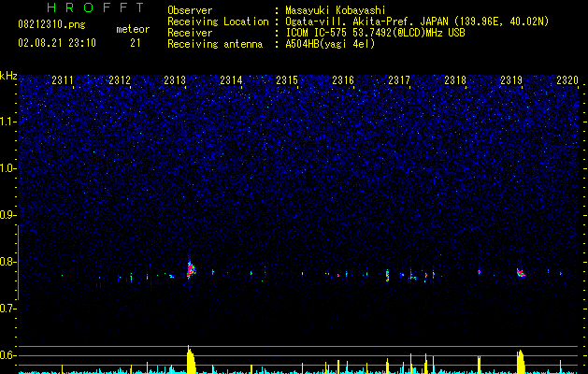This screenshot has width=588, height=374.
Task: Click the 0.8 frequency axis label
Action: click(x=8, y=262)
